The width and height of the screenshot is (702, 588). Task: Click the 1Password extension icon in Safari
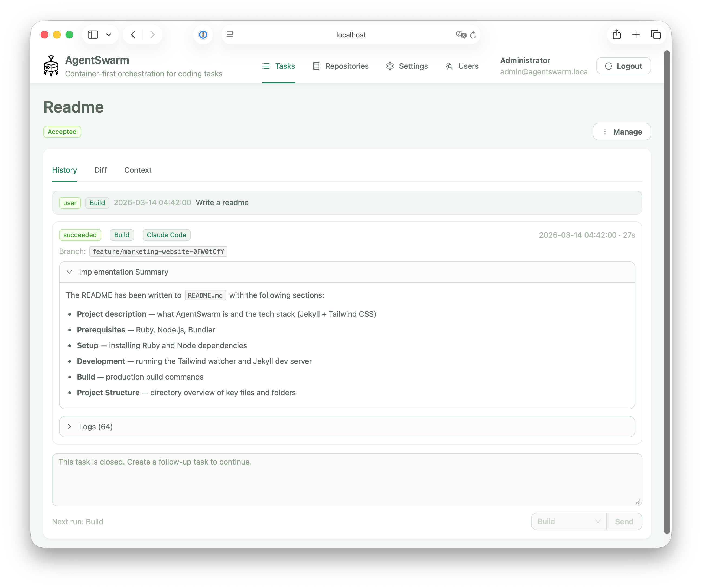point(203,34)
